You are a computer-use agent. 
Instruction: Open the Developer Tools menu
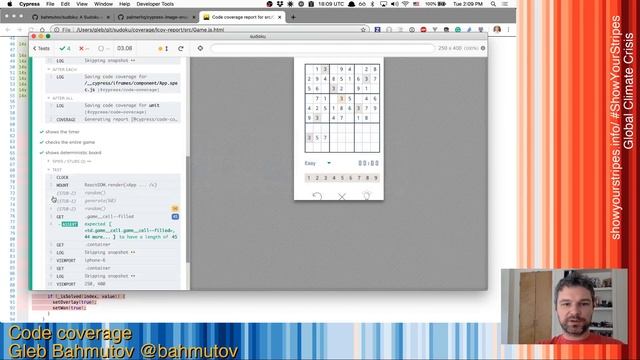click(x=155, y=4)
